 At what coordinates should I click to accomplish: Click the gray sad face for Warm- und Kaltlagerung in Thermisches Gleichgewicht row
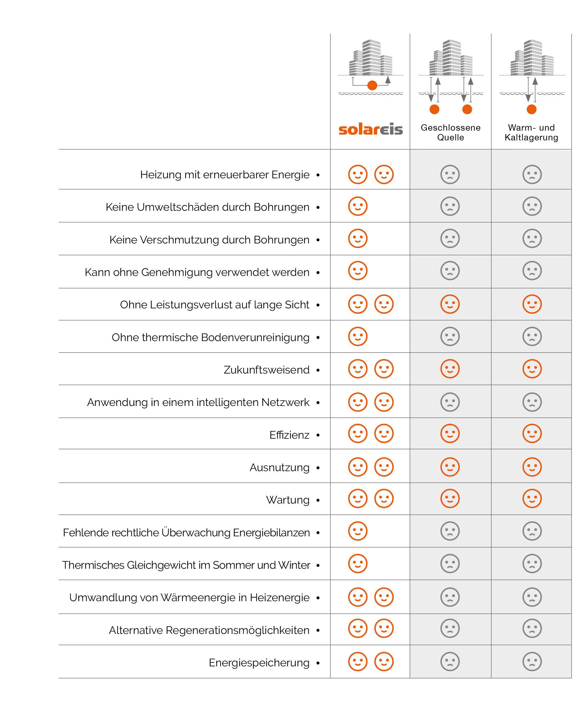click(532, 563)
